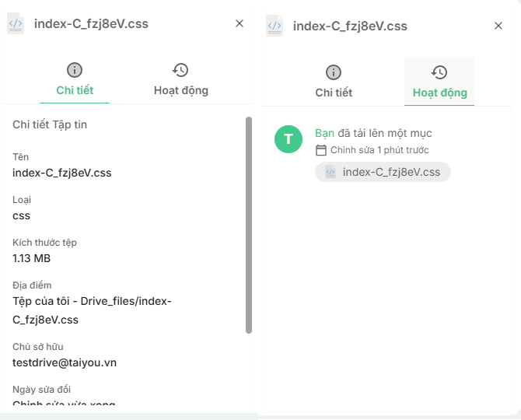
Task: Close the right activity panel
Action: click(x=498, y=26)
